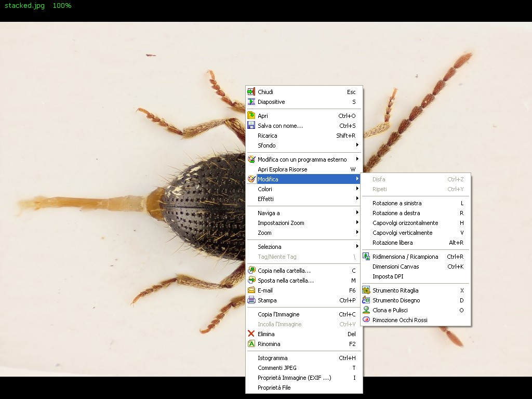Choose Capovolgi orizzontalmente
532x399 pixels.
[x=405, y=223]
